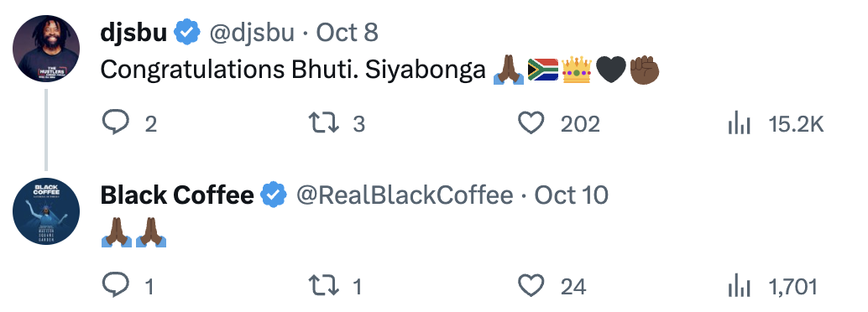This screenshot has width=868, height=312.
Task: Click retweet icon on djsbu's tweet
Action: tap(324, 122)
